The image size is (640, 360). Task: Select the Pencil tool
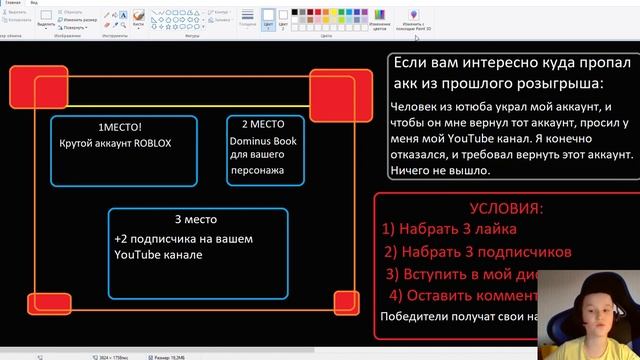[x=107, y=15]
